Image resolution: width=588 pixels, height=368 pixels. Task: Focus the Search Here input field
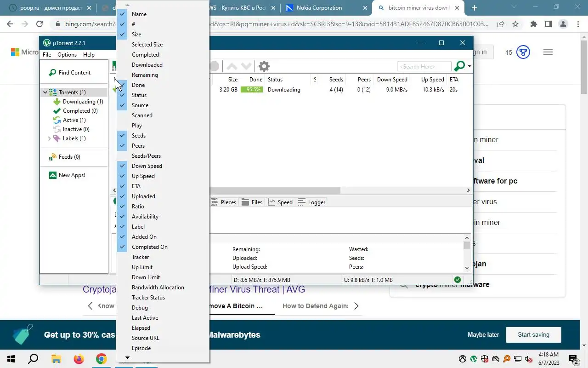(x=424, y=67)
